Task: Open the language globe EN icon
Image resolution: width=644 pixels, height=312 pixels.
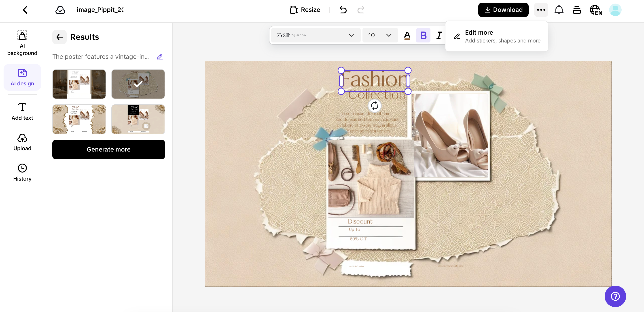Action: click(x=596, y=10)
